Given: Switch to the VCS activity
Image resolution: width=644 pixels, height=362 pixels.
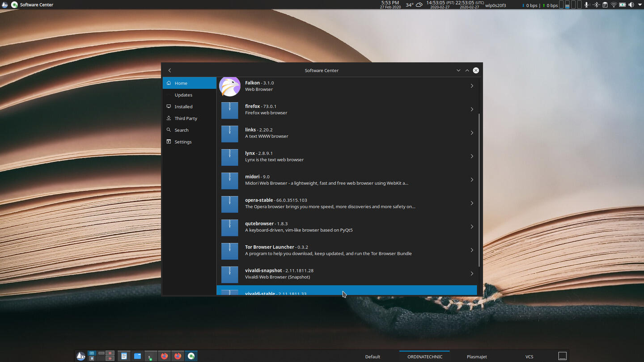Looking at the screenshot, I should 529,357.
